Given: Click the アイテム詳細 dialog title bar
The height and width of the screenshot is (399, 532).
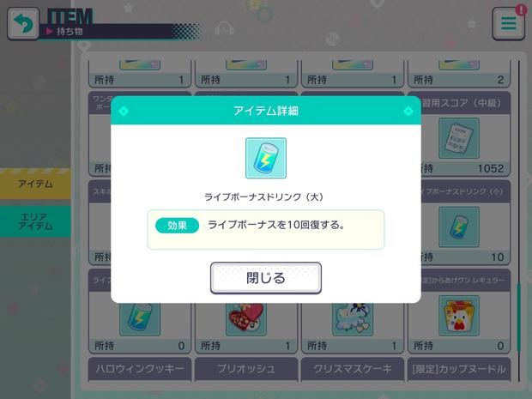Looking at the screenshot, I should (266, 111).
